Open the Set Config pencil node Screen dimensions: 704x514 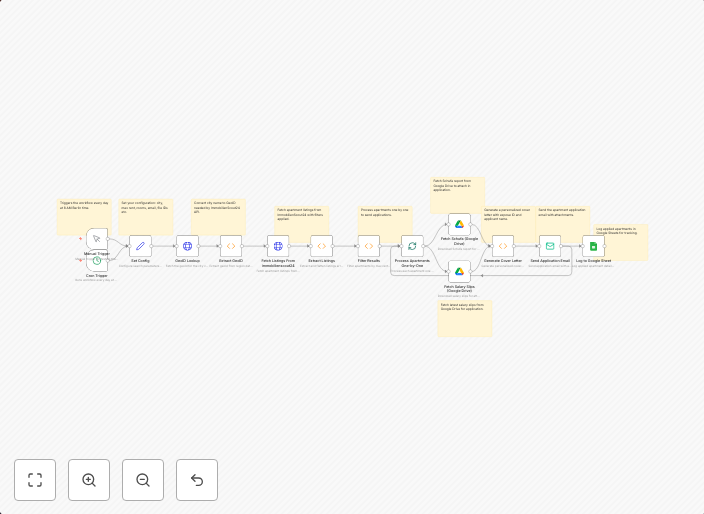(x=140, y=246)
